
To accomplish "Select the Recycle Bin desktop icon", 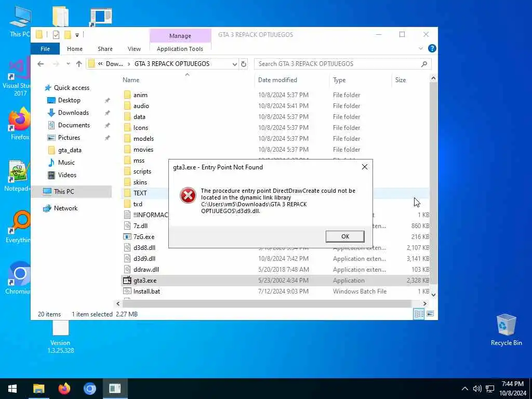I will [x=506, y=330].
